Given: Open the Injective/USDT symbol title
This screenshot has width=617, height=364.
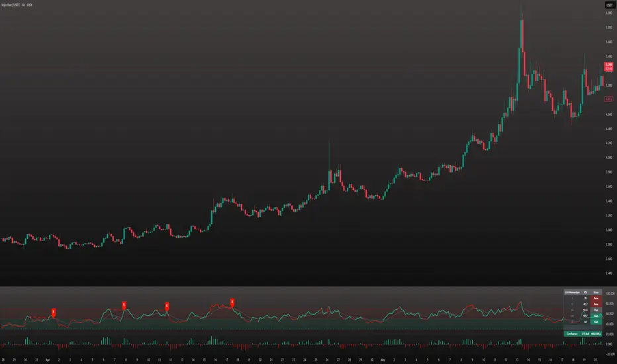Looking at the screenshot, I should coord(17,5).
